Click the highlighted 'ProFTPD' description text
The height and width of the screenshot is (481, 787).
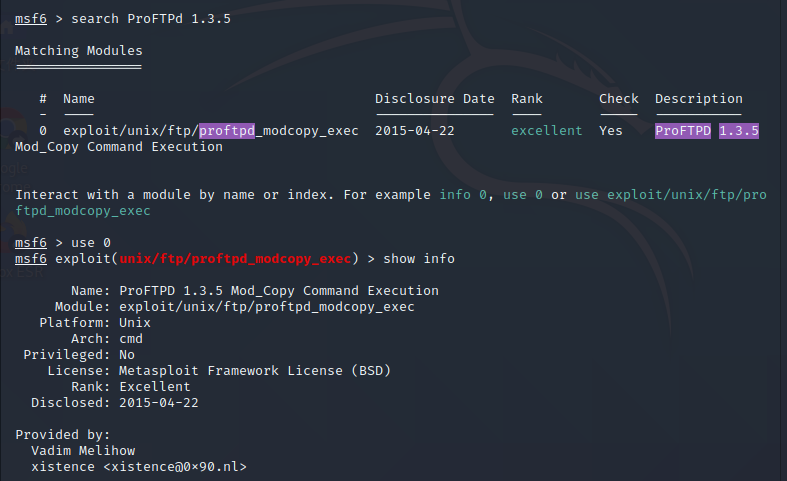tap(683, 131)
